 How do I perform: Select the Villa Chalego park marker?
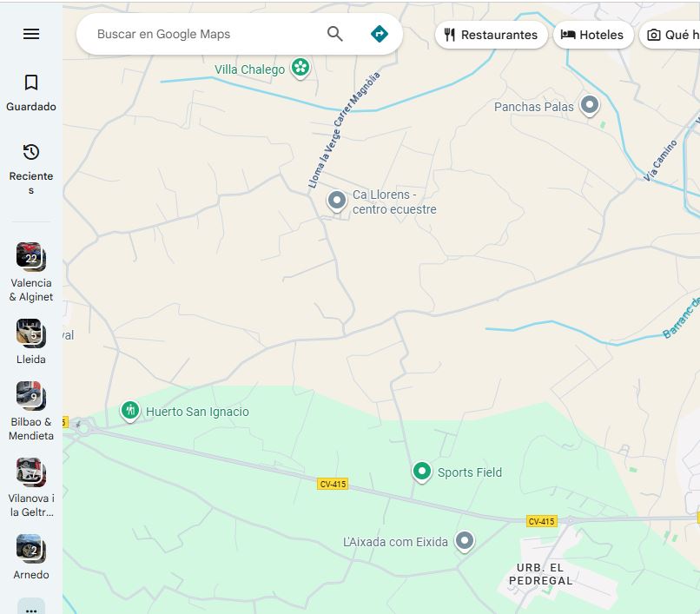(x=300, y=68)
